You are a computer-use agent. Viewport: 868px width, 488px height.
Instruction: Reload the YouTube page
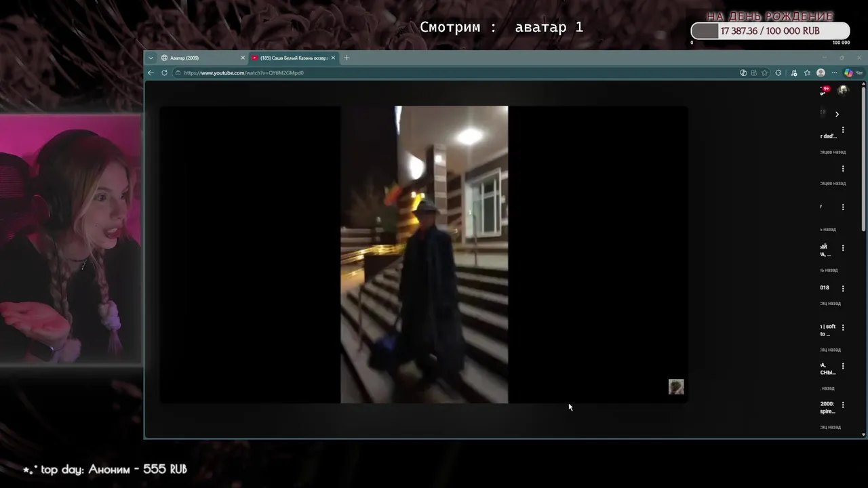[164, 73]
